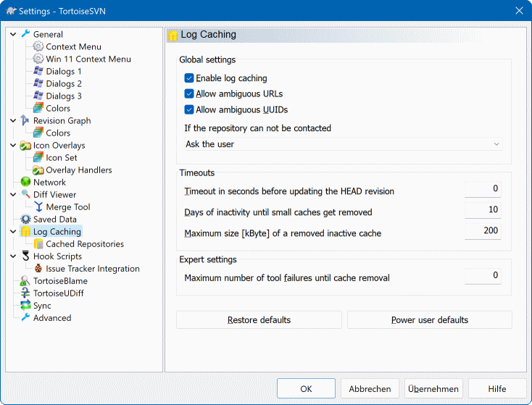Select TortoiseBlame settings page
This screenshot has width=532, height=405.
[60, 281]
